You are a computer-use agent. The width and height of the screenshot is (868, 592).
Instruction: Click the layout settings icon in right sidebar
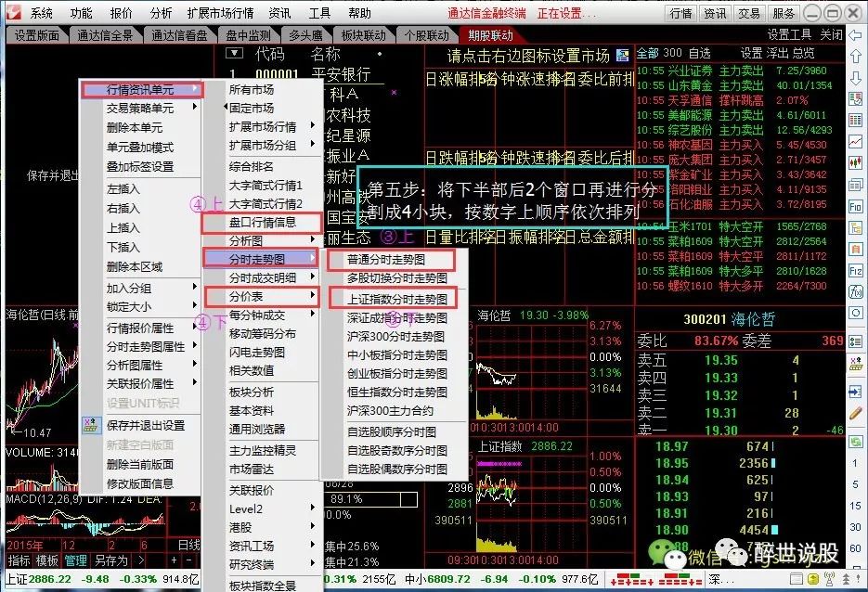point(855,364)
